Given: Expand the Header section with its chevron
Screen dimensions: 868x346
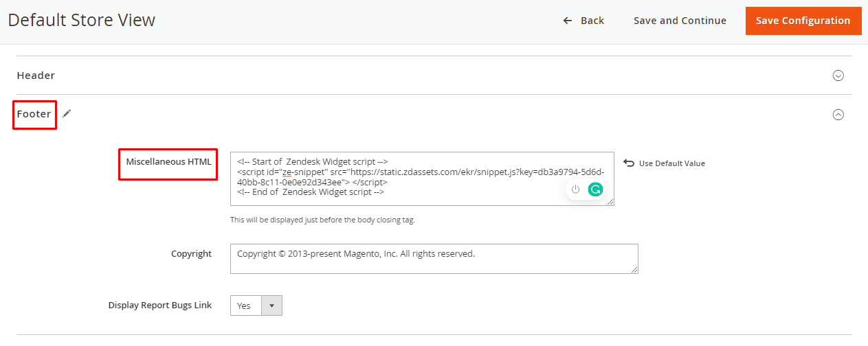Looking at the screenshot, I should (838, 76).
